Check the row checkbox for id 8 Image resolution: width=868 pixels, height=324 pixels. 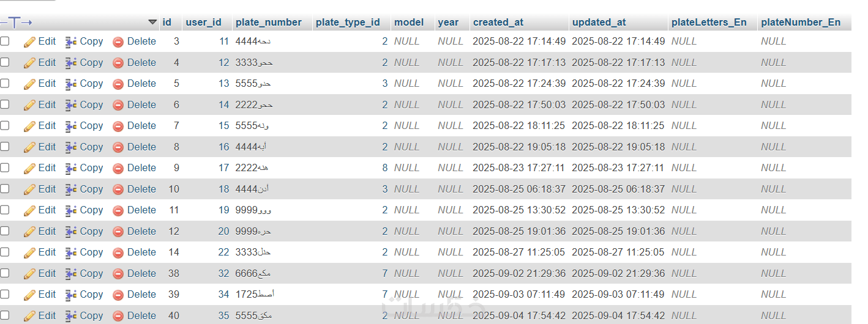5,147
